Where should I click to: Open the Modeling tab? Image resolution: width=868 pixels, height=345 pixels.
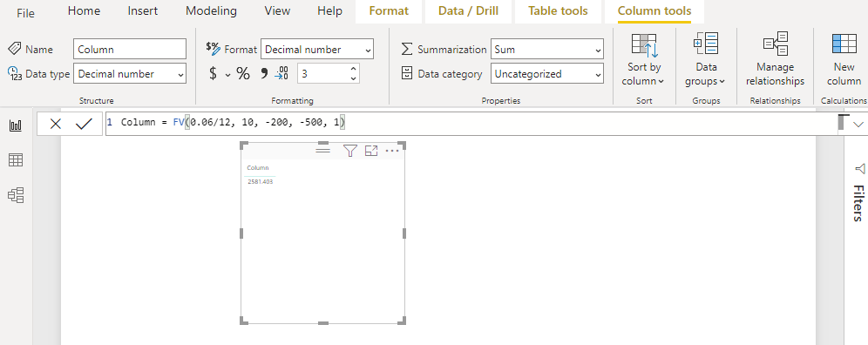[x=211, y=11]
